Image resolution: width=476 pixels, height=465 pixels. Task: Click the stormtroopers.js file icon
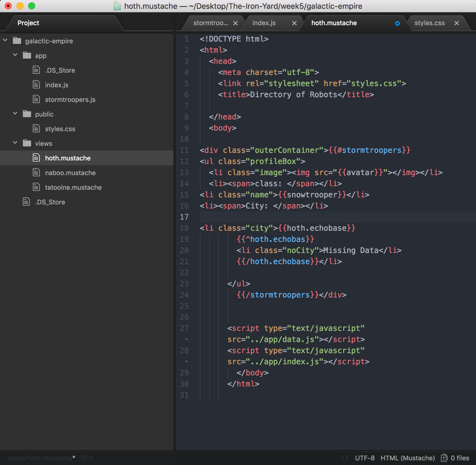(36, 99)
